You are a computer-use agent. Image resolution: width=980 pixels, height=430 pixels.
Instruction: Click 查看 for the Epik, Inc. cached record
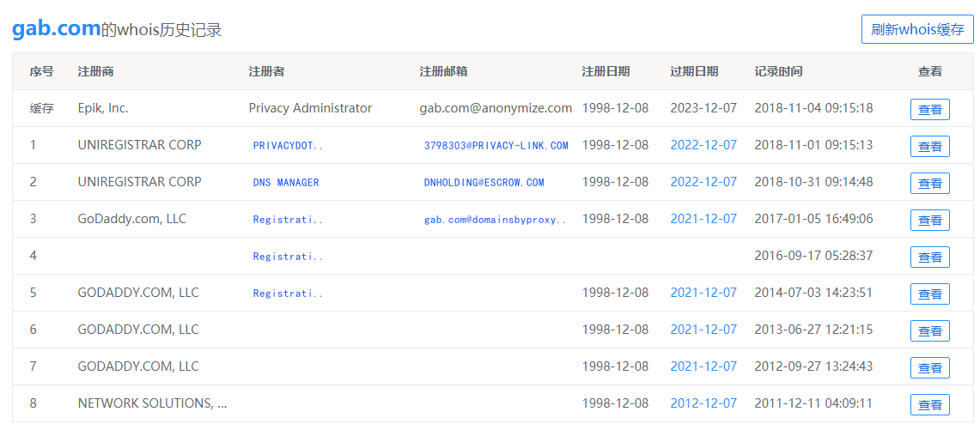point(929,109)
